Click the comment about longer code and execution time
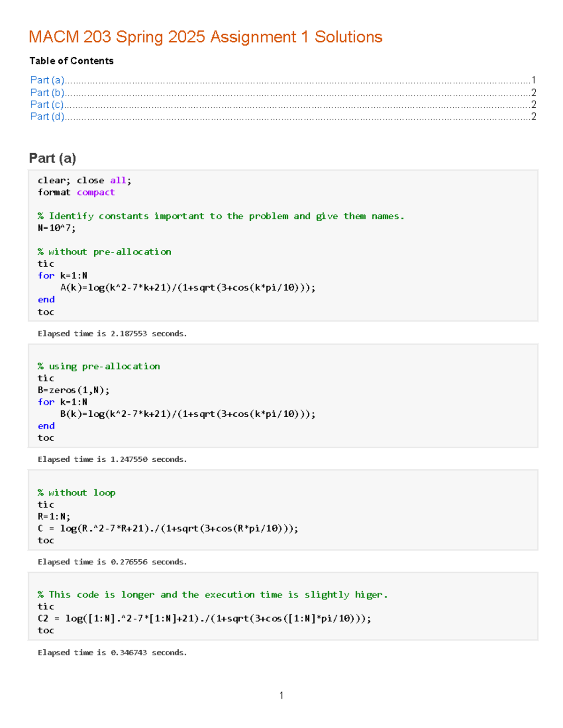This screenshot has height=728, width=563. (213, 595)
